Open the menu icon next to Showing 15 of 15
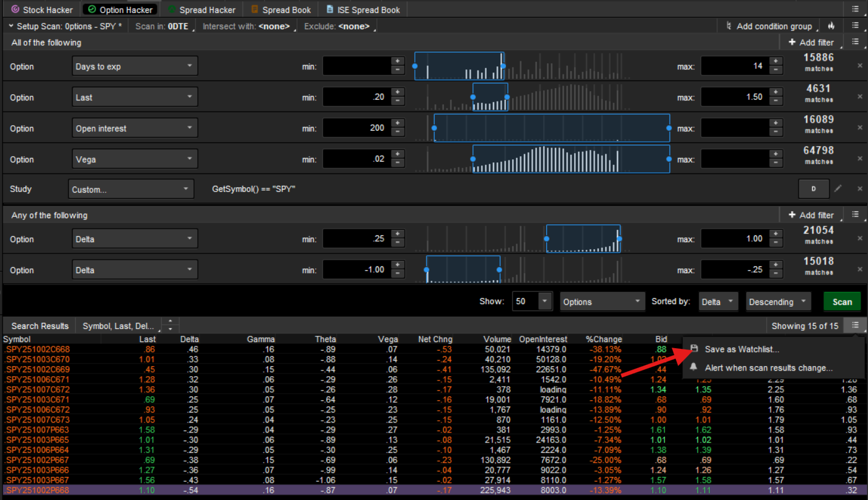Viewport: 868px width, 500px height. point(856,326)
